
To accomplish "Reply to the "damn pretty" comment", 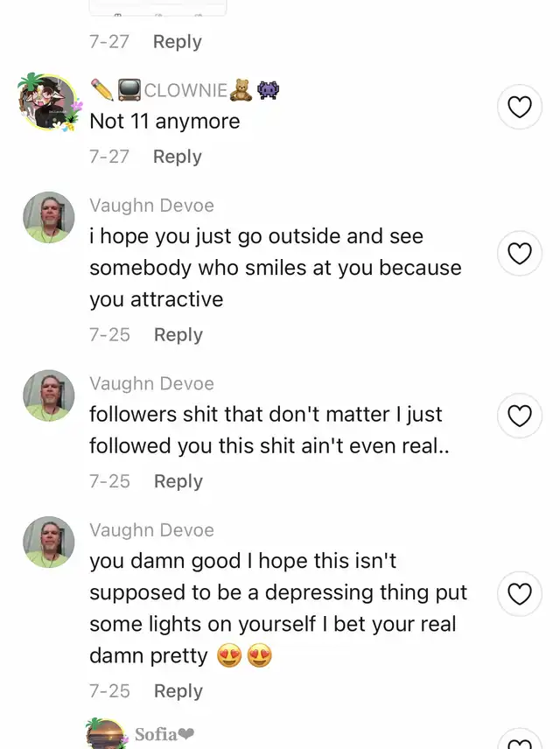I will (178, 691).
